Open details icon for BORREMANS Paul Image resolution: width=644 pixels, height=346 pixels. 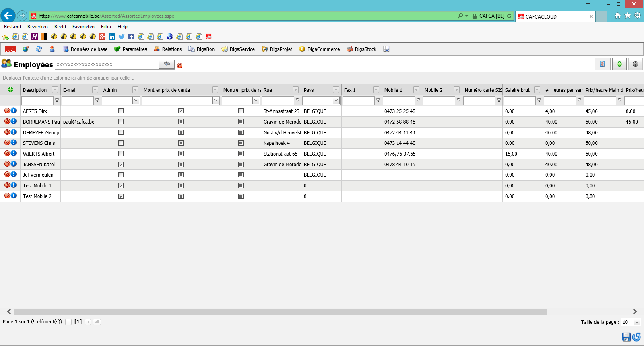click(x=14, y=121)
